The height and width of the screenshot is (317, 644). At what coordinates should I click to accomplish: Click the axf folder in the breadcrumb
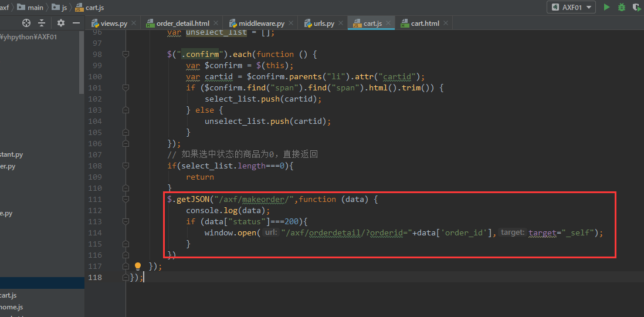point(5,8)
